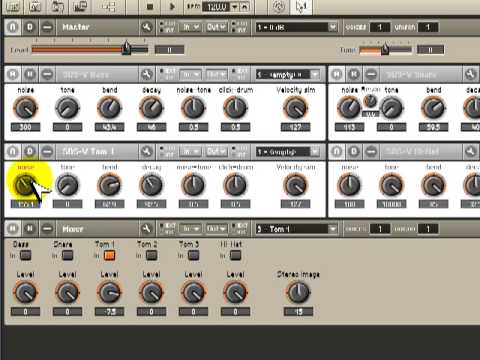Open the Master snapshot dropdown showing 0 dB
480x360 pixels.
[x=297, y=27]
